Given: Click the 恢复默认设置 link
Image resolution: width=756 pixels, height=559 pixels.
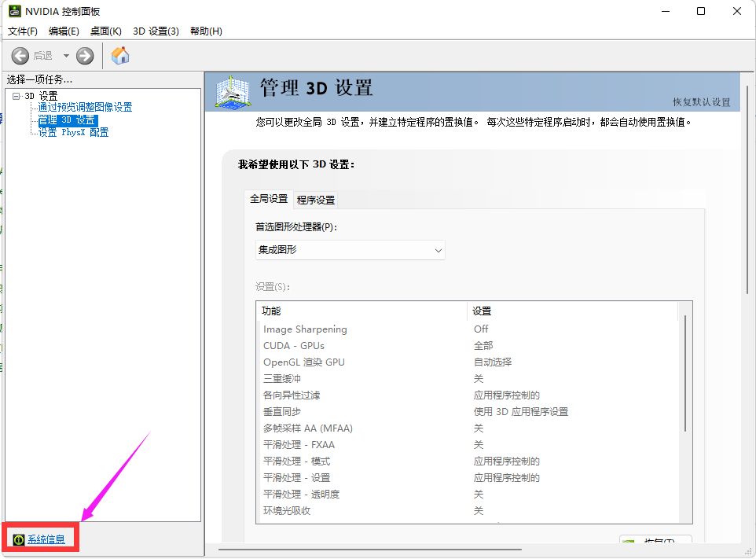Looking at the screenshot, I should (x=704, y=103).
